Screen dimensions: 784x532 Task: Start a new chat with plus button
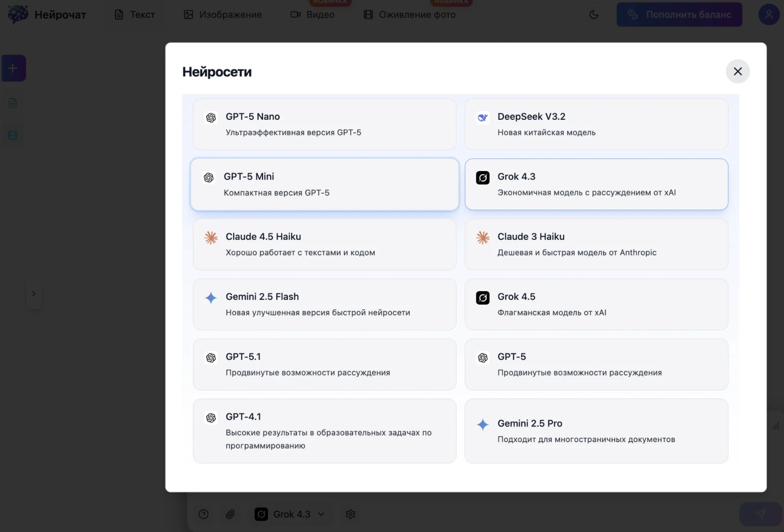13,68
